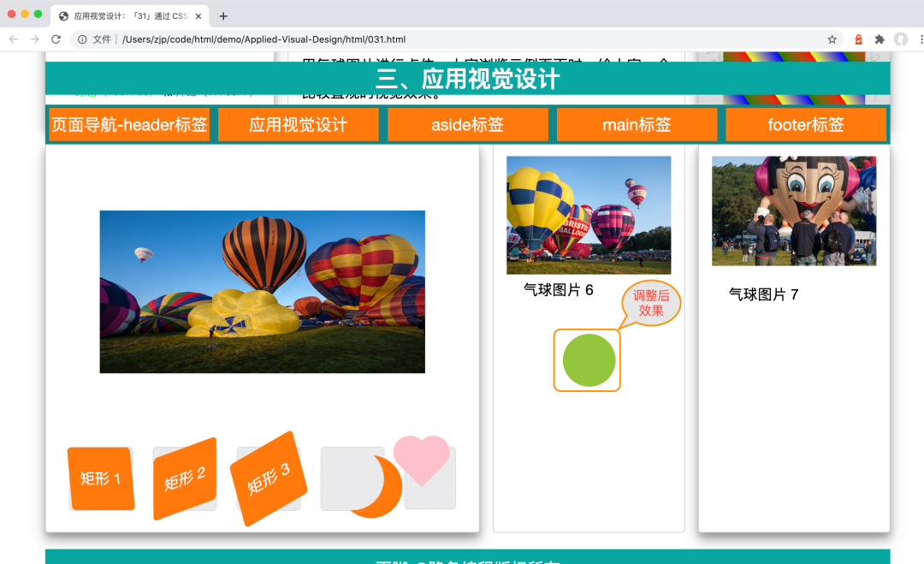
Task: Open main标签 navigation link
Action: click(637, 124)
